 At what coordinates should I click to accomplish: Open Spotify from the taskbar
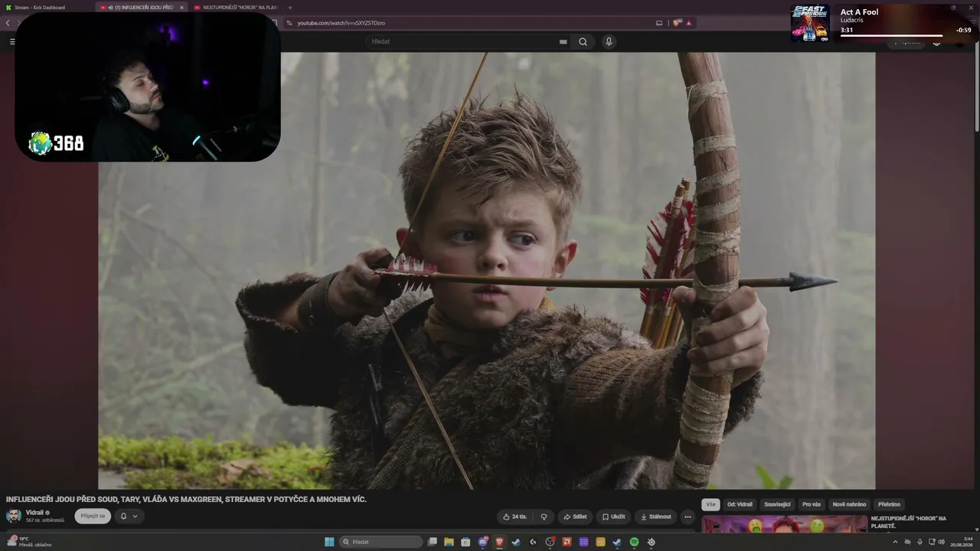click(x=634, y=542)
